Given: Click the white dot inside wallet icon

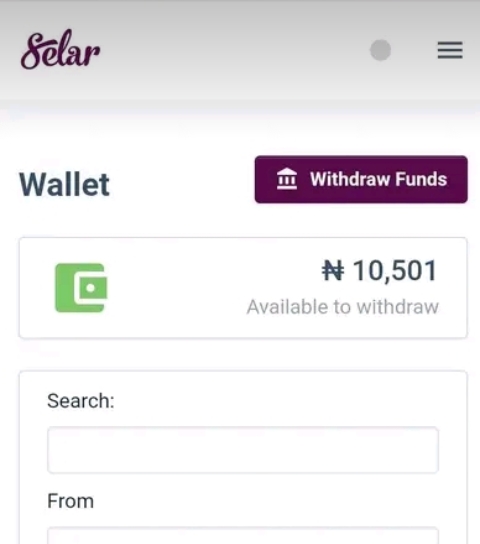Looking at the screenshot, I should tap(91, 288).
